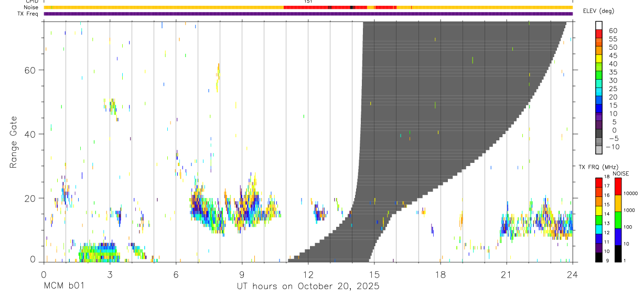The height and width of the screenshot is (297, 644).
Task: Click the 'MCM b01' label
Action: (x=63, y=287)
